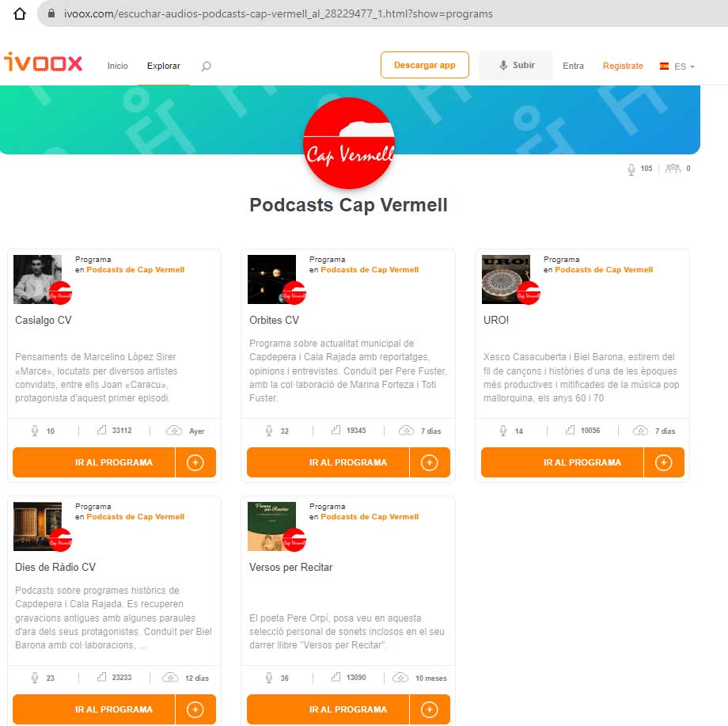This screenshot has height=726, width=728.
Task: Open the URO! program thumbnail
Action: [506, 279]
